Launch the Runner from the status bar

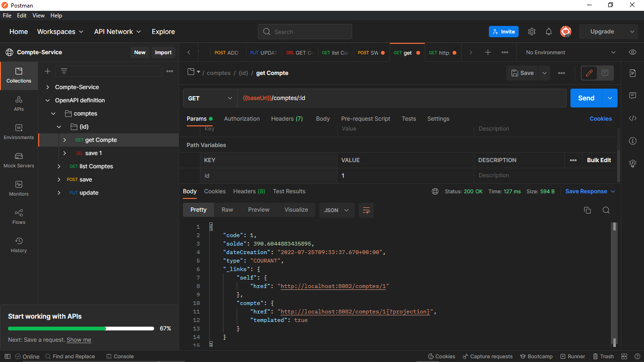pyautogui.click(x=572, y=356)
